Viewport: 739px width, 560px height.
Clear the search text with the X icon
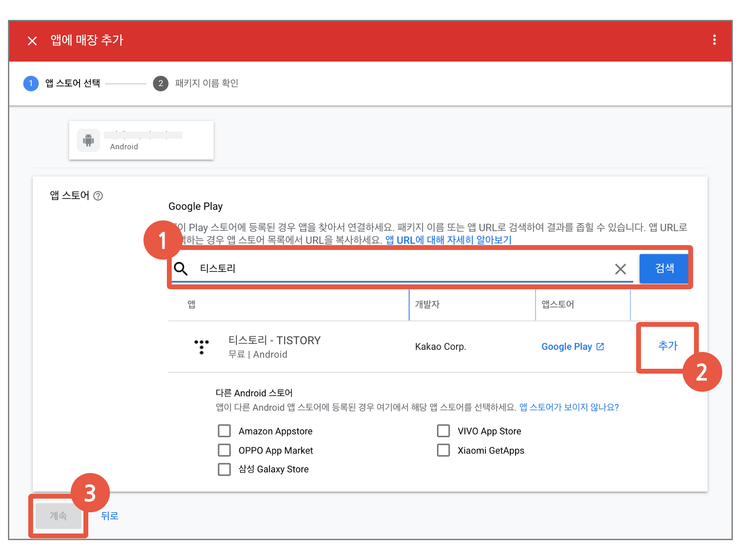[x=620, y=269]
